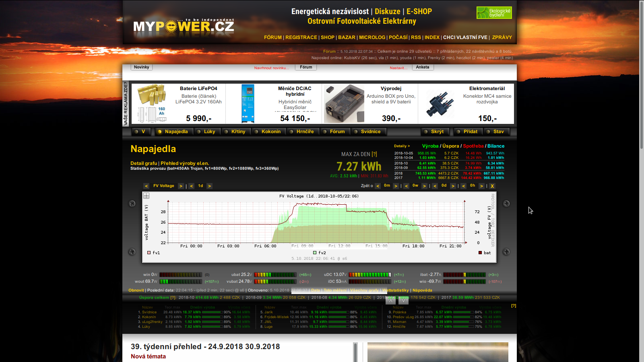Click the Obnovit refresh link
Screen dimensions: 644x362
[136, 290]
